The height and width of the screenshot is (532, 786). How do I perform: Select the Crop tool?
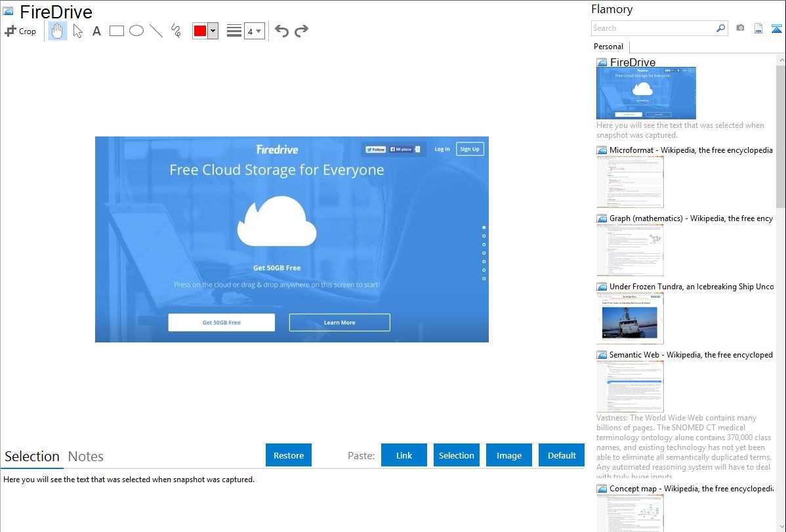click(20, 31)
